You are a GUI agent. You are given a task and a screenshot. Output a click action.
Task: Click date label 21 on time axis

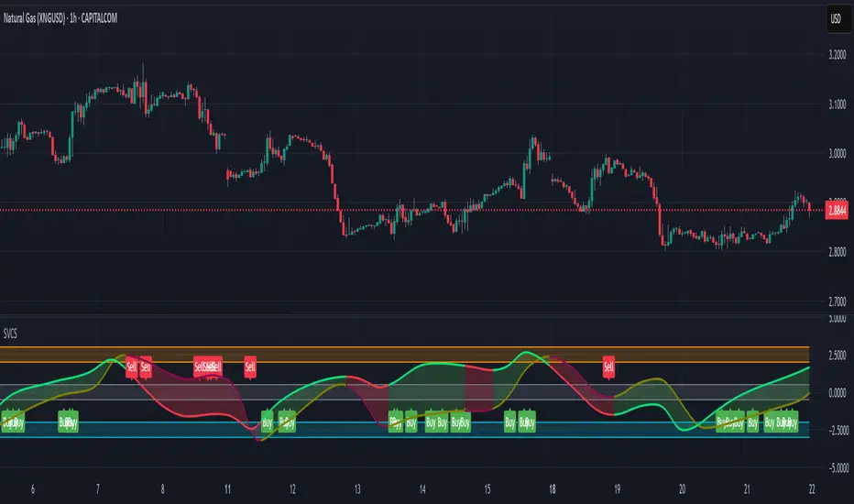[747, 489]
